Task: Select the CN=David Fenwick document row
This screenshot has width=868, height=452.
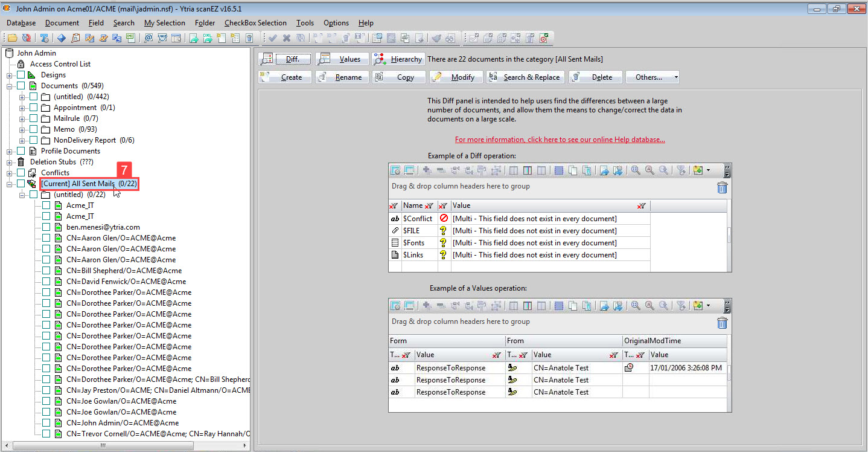Action: pos(126,282)
